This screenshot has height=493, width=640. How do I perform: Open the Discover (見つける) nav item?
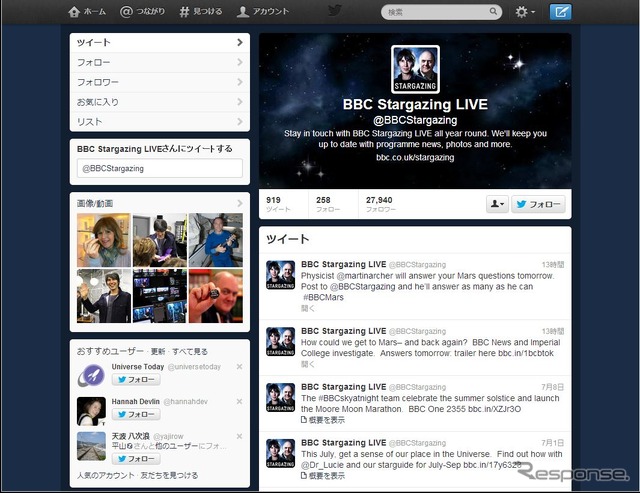201,12
